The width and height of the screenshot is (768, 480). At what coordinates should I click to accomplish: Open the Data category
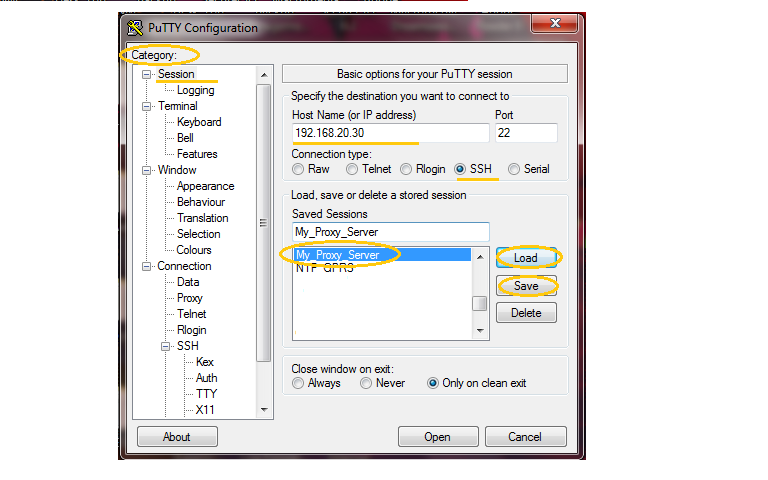[x=188, y=282]
